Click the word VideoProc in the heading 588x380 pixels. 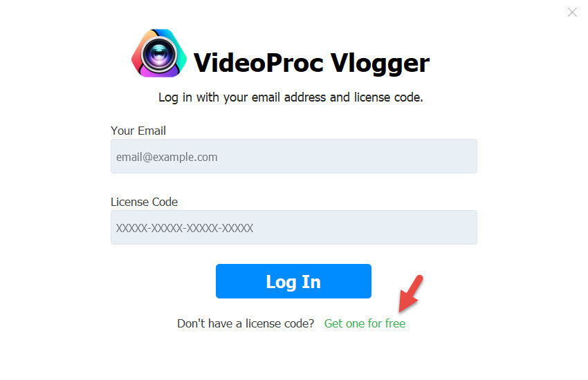click(x=259, y=62)
